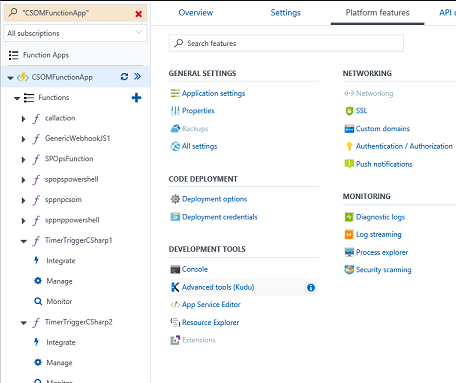The width and height of the screenshot is (456, 383).
Task: Switch to the Settings tab
Action: click(285, 13)
